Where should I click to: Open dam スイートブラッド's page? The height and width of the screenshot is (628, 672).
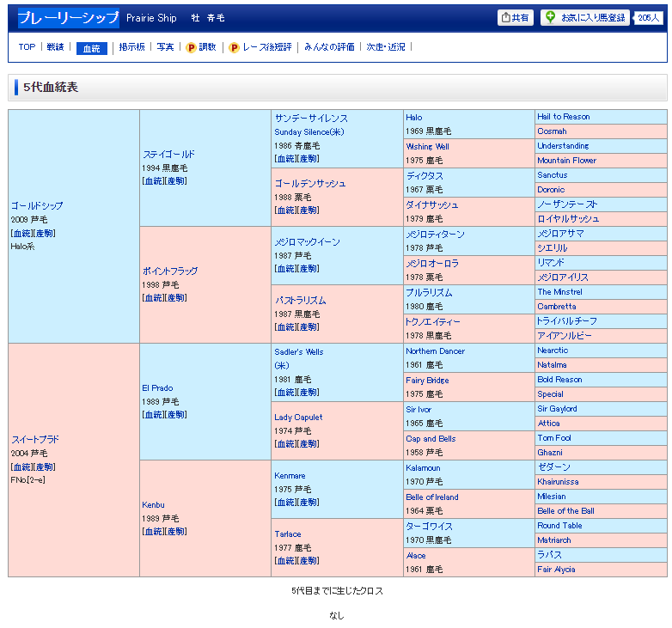(34, 440)
